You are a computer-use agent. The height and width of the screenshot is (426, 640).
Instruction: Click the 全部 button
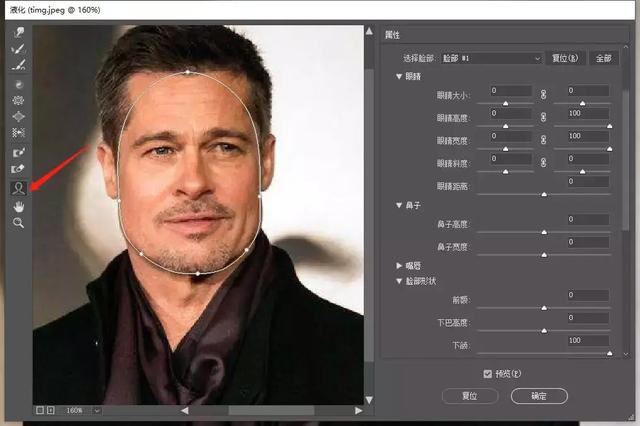[x=603, y=59]
